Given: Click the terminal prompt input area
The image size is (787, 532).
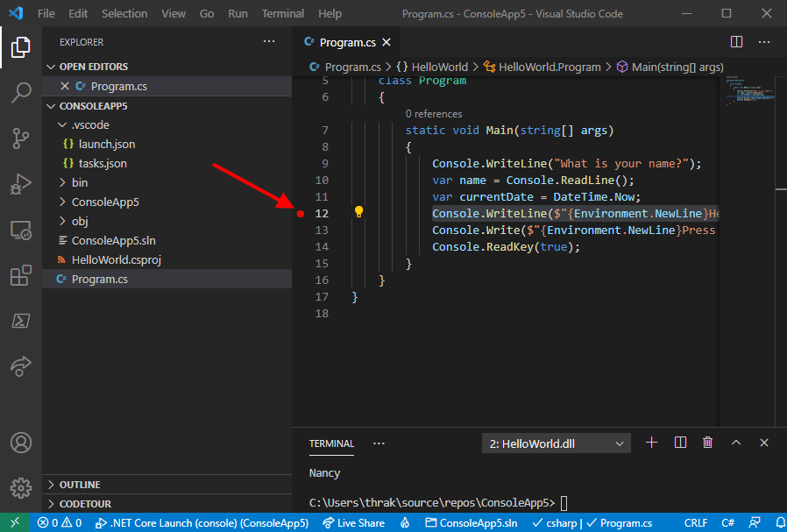Looking at the screenshot, I should (568, 503).
